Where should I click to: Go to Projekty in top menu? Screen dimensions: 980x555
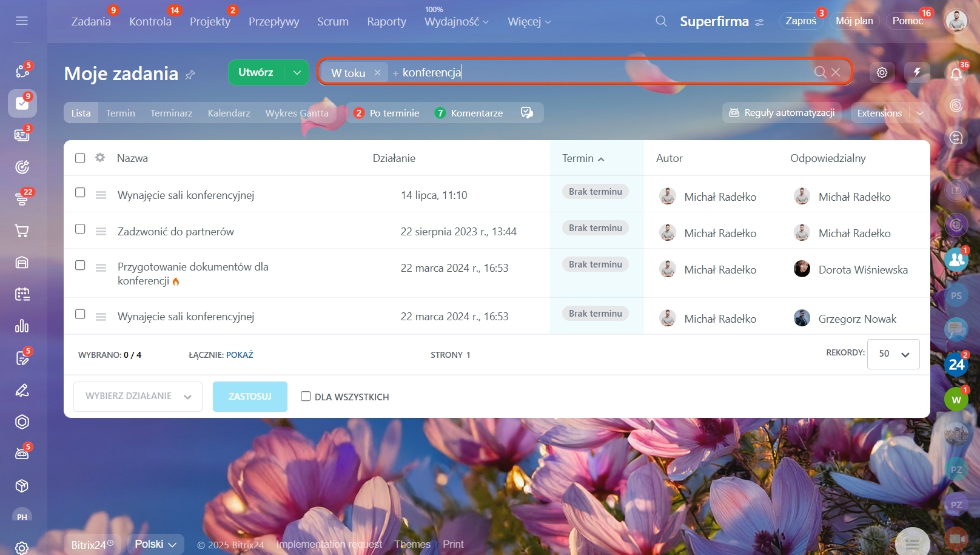210,21
